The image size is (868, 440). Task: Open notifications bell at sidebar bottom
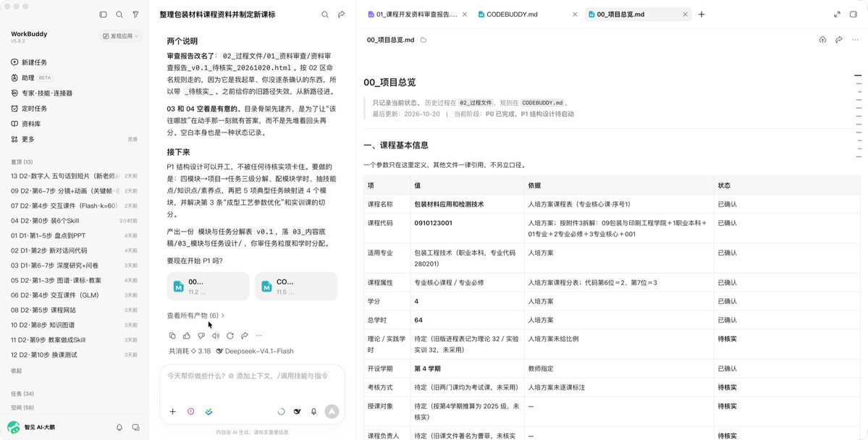click(x=119, y=427)
